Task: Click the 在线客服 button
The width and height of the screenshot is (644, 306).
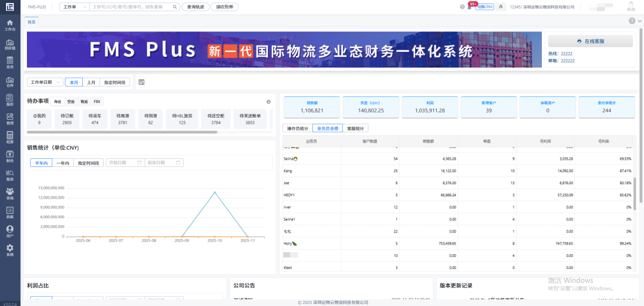Action: pos(590,41)
